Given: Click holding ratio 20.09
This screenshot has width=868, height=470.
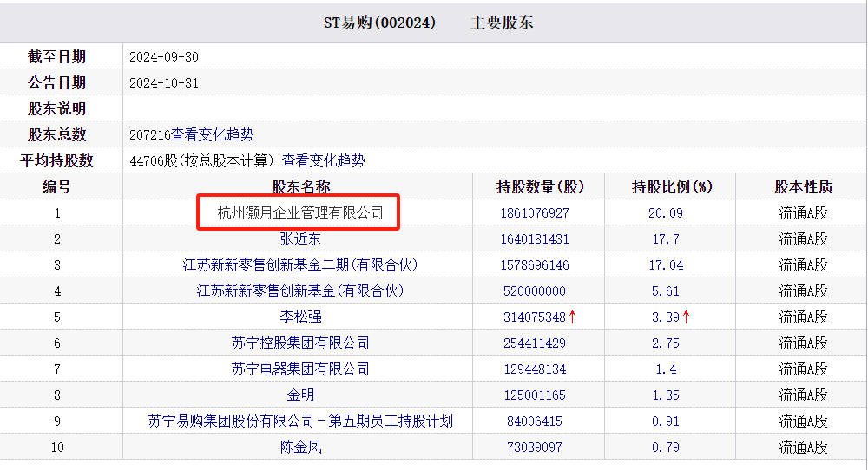Looking at the screenshot, I should [x=666, y=212].
